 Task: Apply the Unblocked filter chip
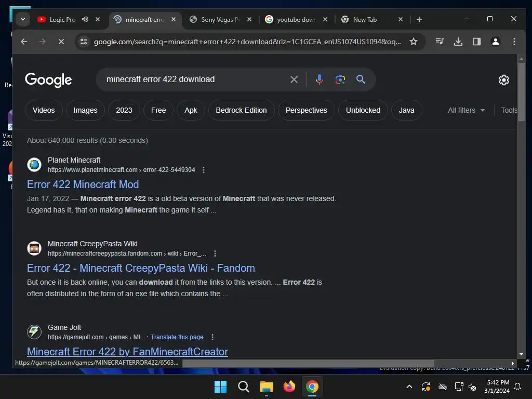(x=363, y=110)
